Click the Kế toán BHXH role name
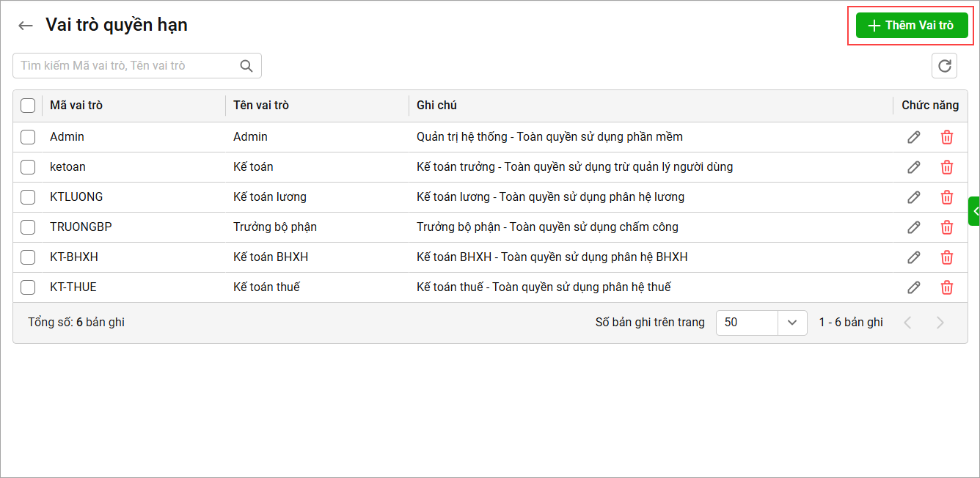980x478 pixels. click(x=271, y=257)
